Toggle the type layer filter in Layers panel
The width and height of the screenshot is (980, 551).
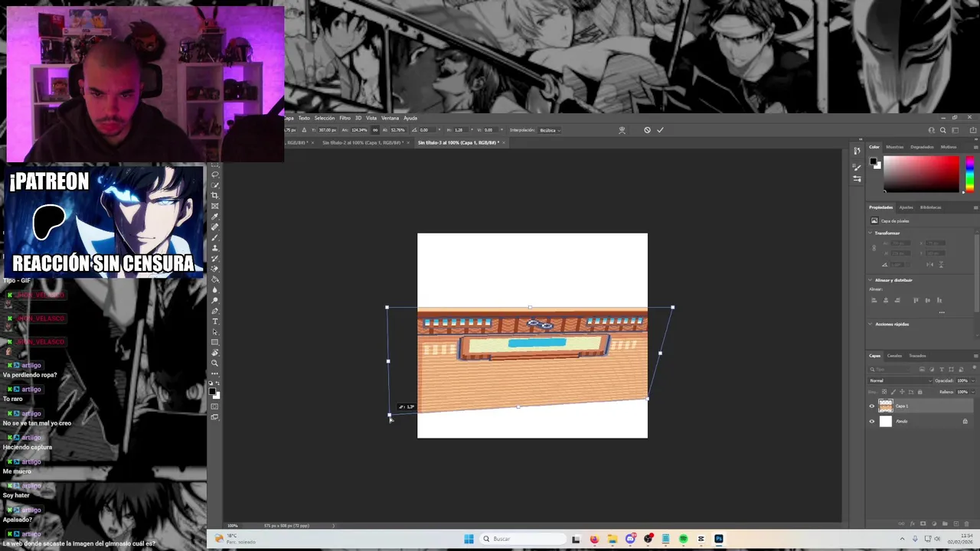click(942, 369)
